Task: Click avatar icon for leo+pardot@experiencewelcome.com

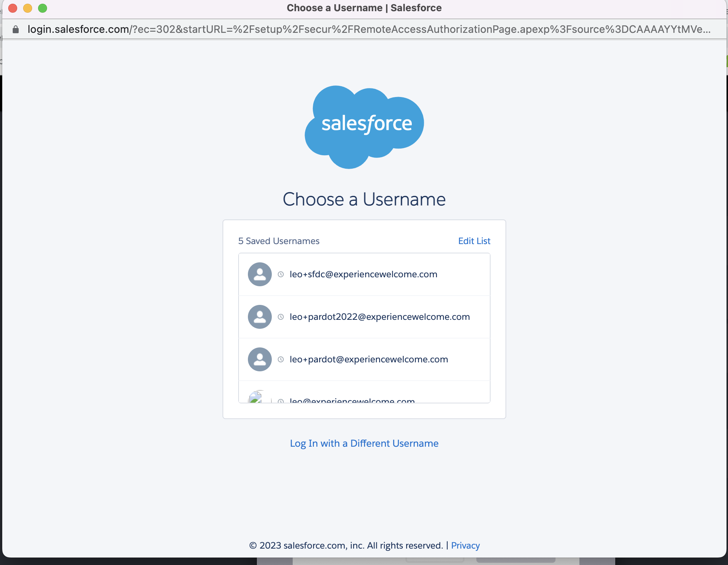Action: tap(260, 359)
